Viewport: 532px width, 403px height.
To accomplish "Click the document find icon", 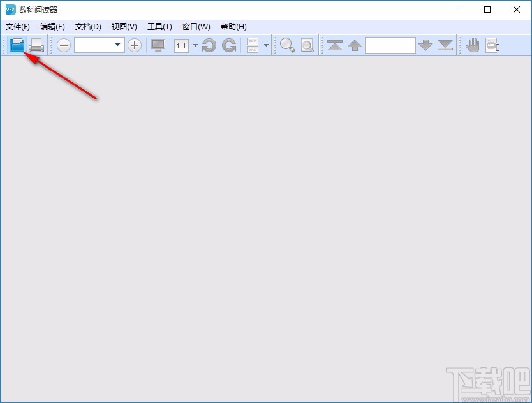I will tap(307, 45).
